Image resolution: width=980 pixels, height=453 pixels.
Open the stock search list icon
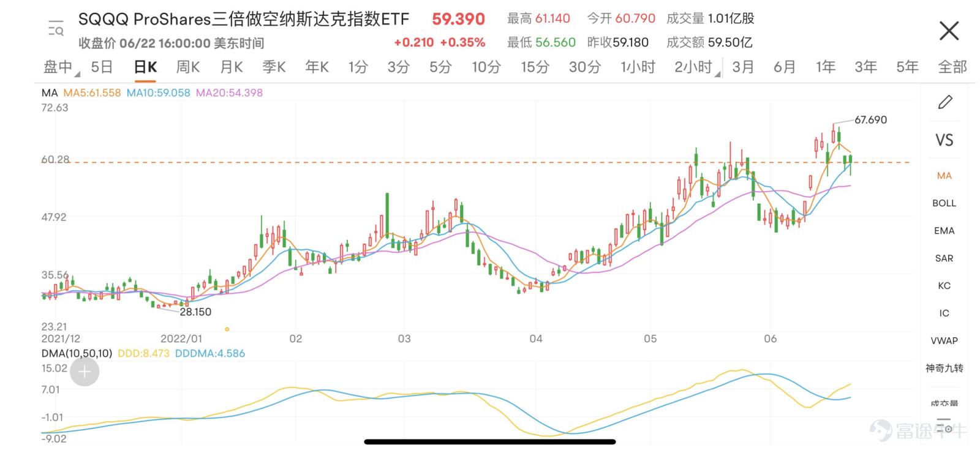pos(56,29)
